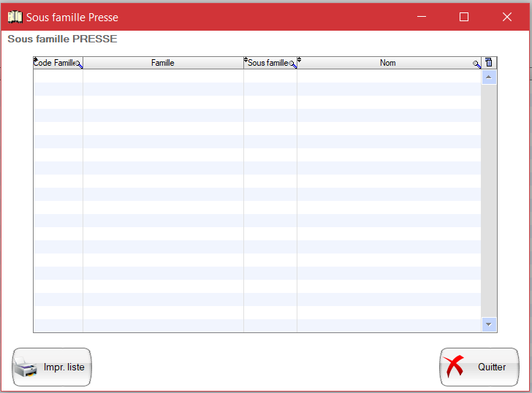Select the Famille column header

point(163,63)
